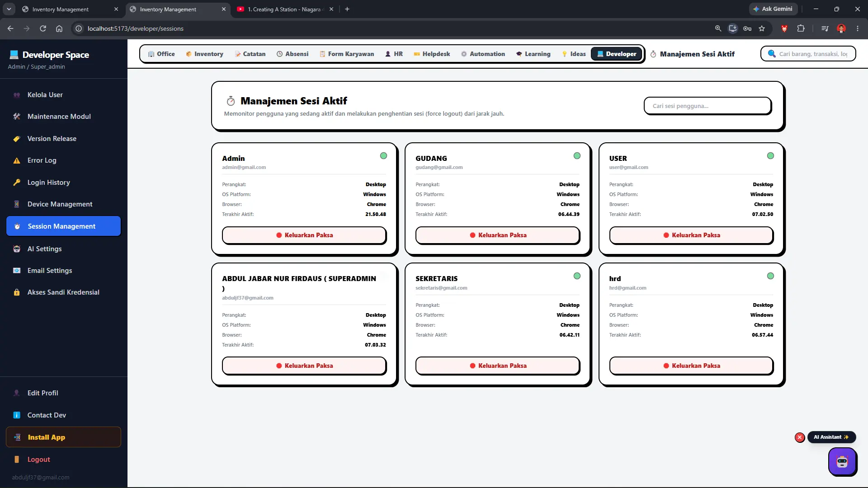This screenshot has height=488, width=868.
Task: Click hrd card green status dot
Action: coord(770,276)
